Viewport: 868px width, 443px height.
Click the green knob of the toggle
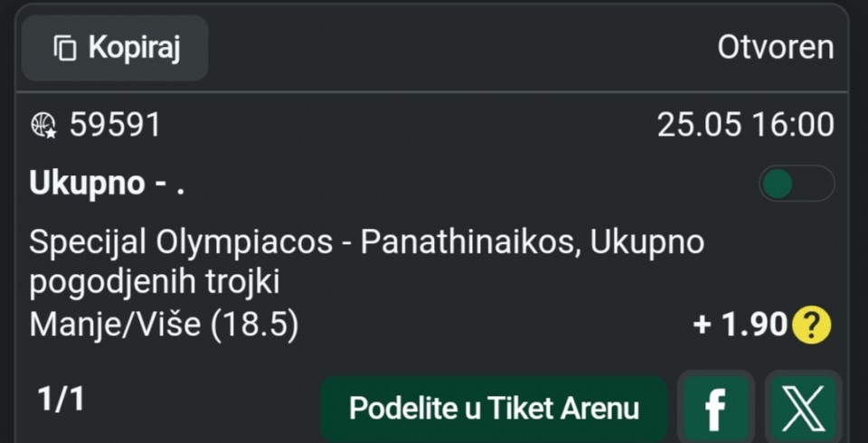pyautogui.click(x=778, y=184)
